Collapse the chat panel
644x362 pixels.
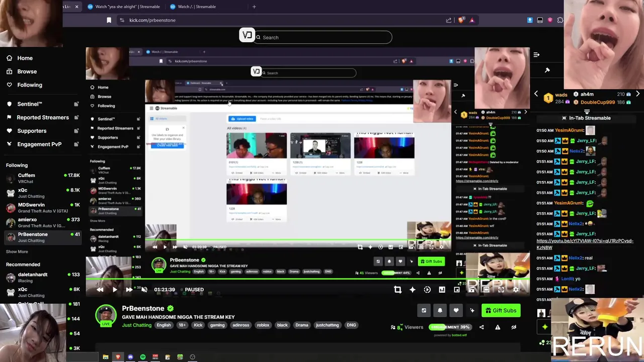[x=536, y=54]
